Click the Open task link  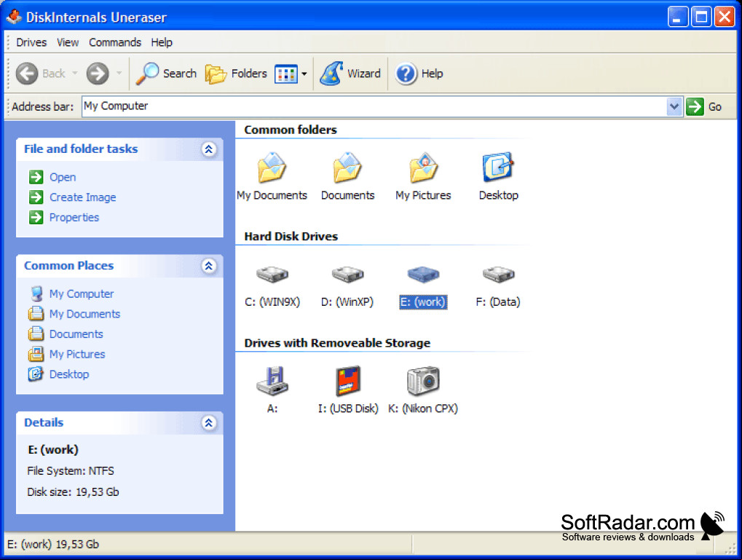(x=63, y=177)
